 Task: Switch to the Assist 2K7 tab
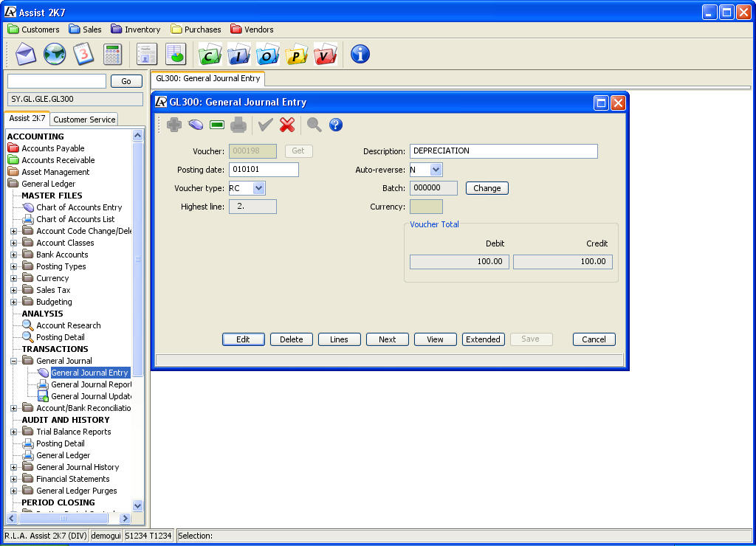pos(27,119)
